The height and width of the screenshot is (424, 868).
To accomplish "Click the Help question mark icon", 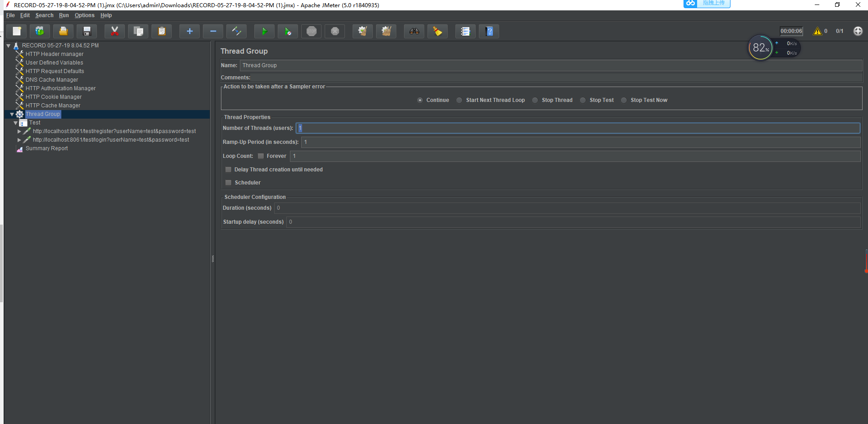I will coord(489,31).
